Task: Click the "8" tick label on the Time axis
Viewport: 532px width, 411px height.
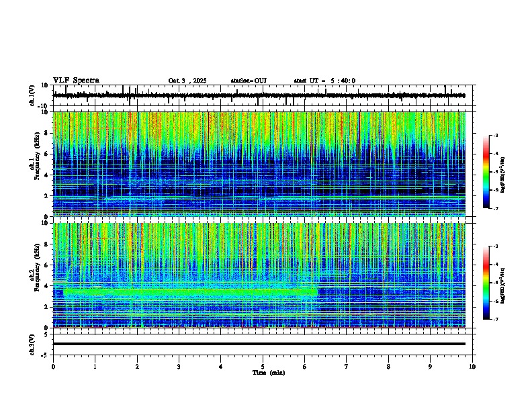Action: coord(388,367)
